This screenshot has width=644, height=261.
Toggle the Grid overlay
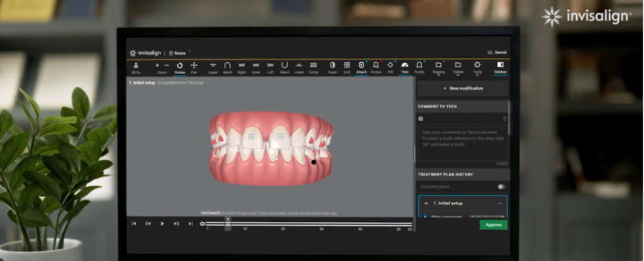point(347,67)
